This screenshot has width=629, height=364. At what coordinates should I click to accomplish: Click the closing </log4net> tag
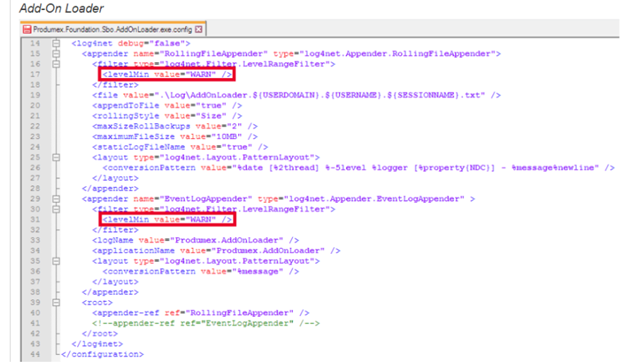97,344
